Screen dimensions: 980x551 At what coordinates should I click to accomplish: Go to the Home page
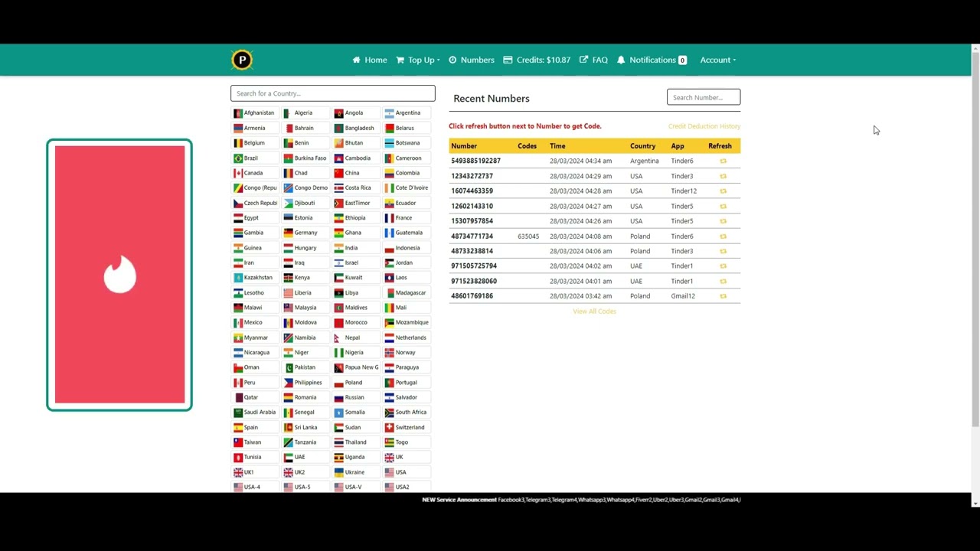370,60
